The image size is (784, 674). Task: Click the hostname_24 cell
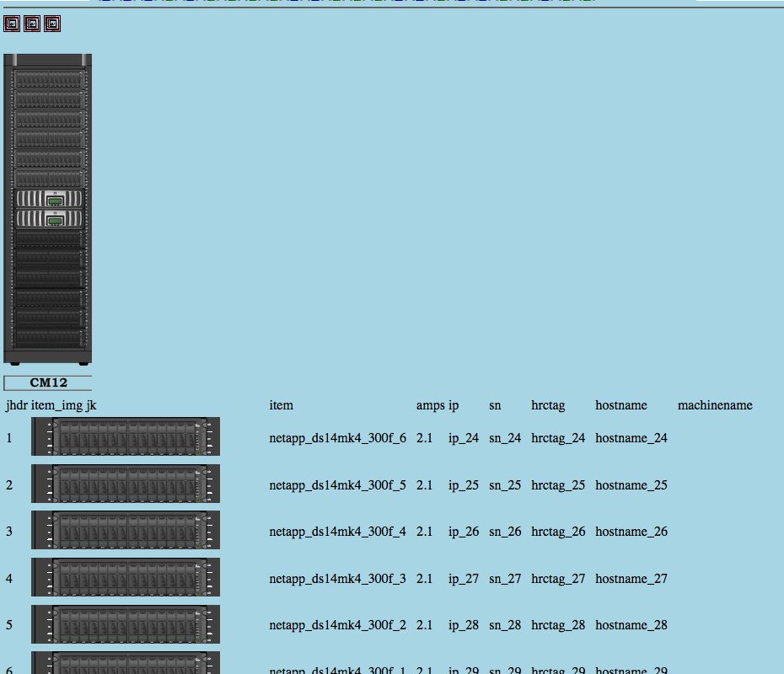[631, 438]
